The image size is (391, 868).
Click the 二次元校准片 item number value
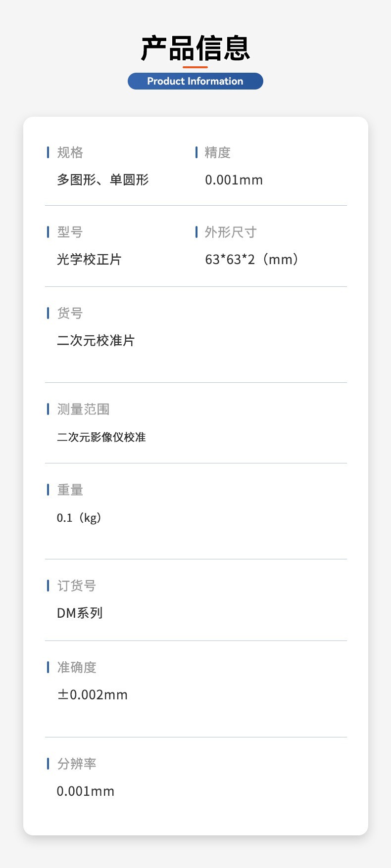coord(96,340)
